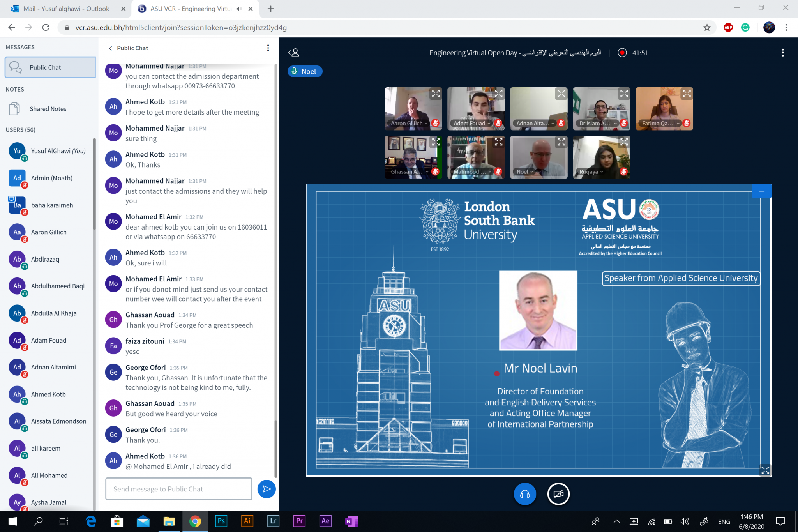Open Mahmood webcam name dropdown

472,171
